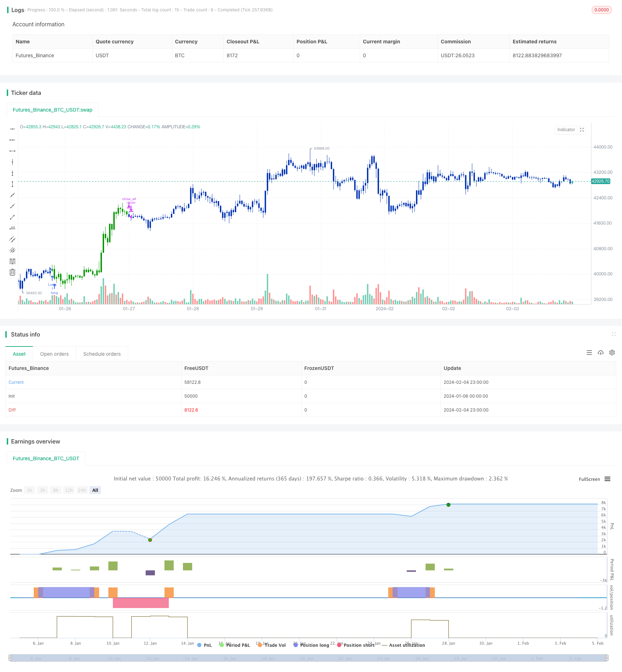Toggle PnL series in chart legend
Viewport: 622px width, 672px height.
[204, 645]
